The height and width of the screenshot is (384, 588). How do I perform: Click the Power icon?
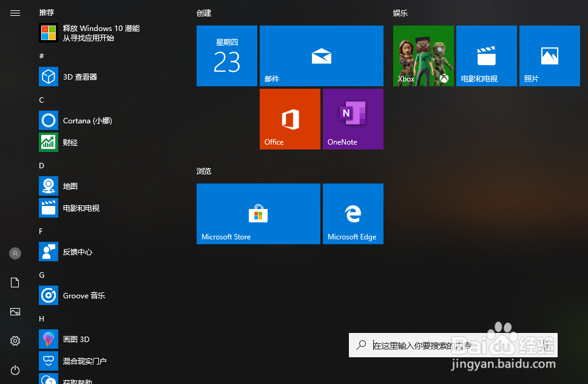pyautogui.click(x=15, y=370)
